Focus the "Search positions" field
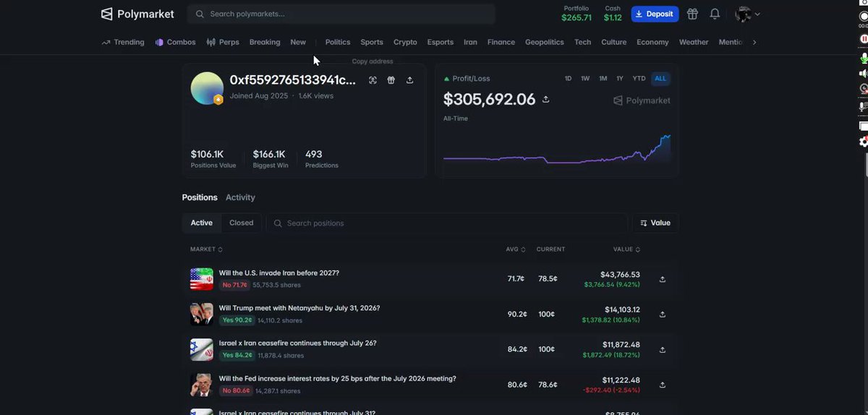Screen dimensions: 868x415 coord(447,223)
